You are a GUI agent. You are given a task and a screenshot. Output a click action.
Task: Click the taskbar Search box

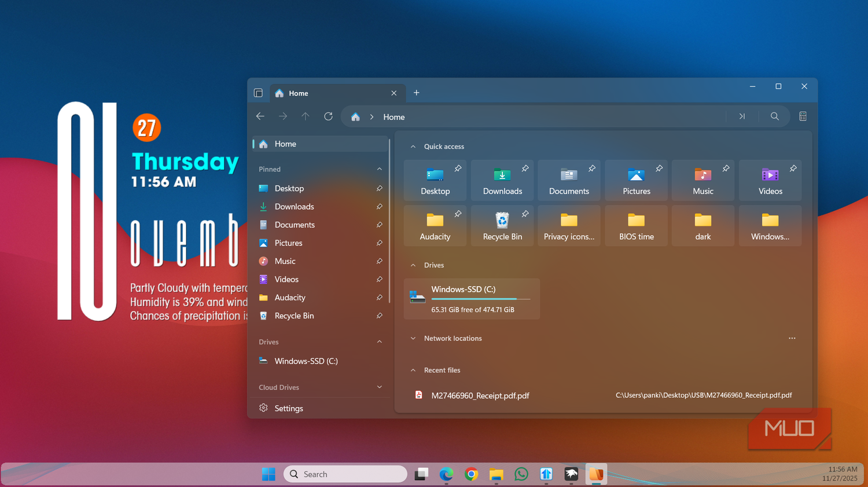point(345,474)
